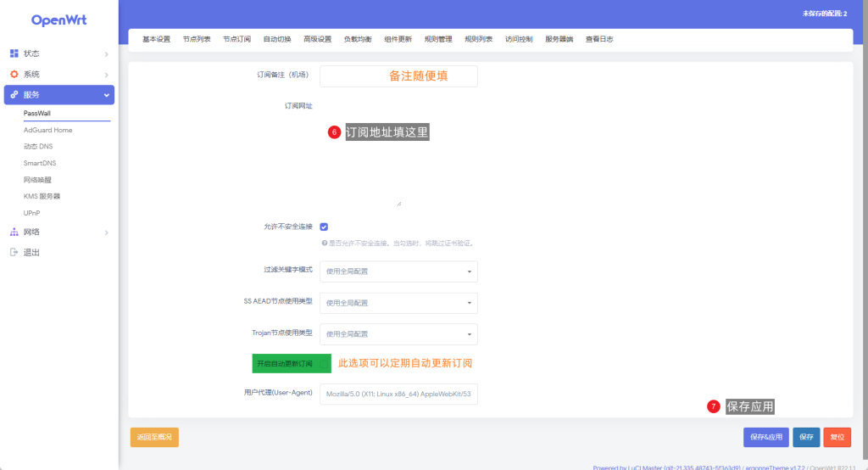The image size is (868, 470).
Task: Click the 保存&应用 button
Action: 765,437
